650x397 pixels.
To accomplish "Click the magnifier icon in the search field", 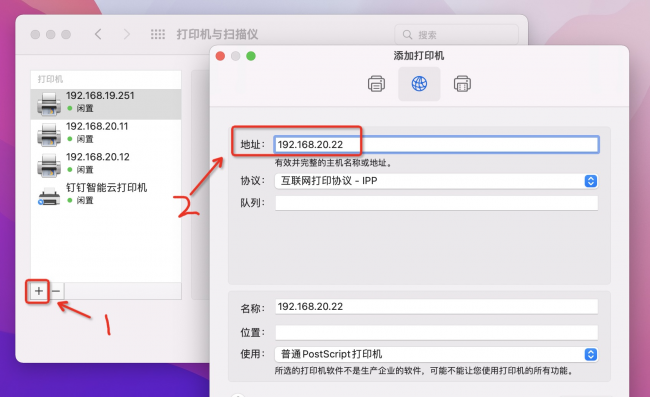I will coord(407,34).
